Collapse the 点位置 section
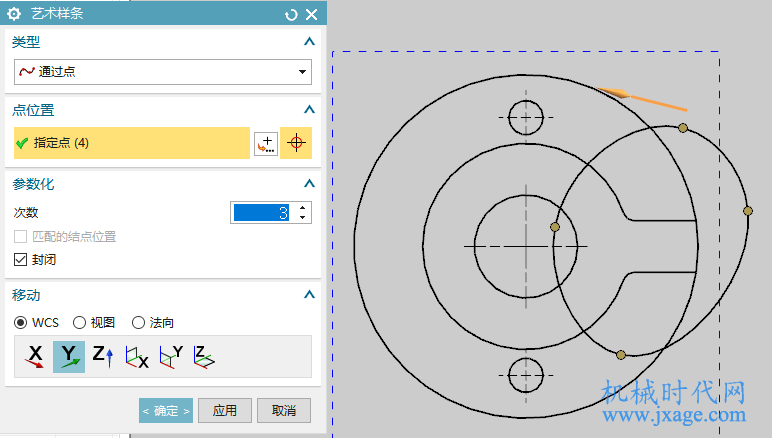 pyautogui.click(x=309, y=110)
